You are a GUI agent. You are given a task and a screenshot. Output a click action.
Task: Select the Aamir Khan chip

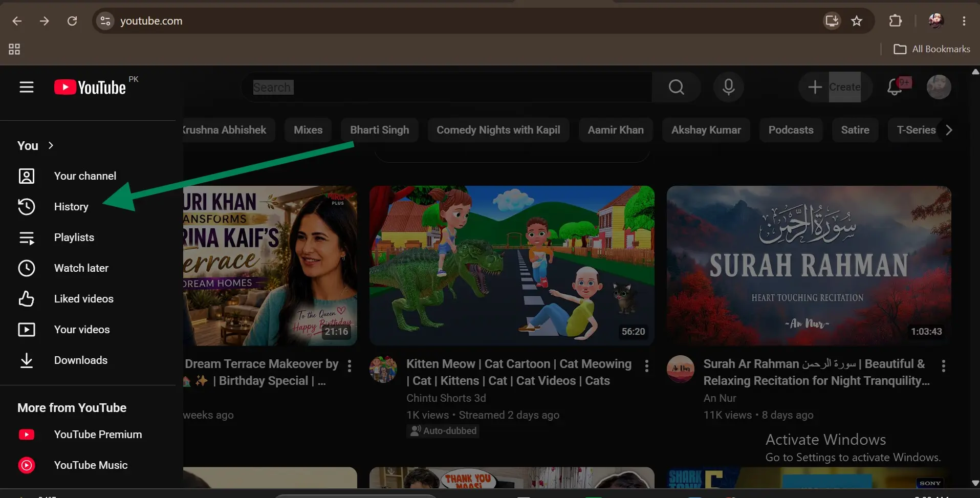click(616, 130)
